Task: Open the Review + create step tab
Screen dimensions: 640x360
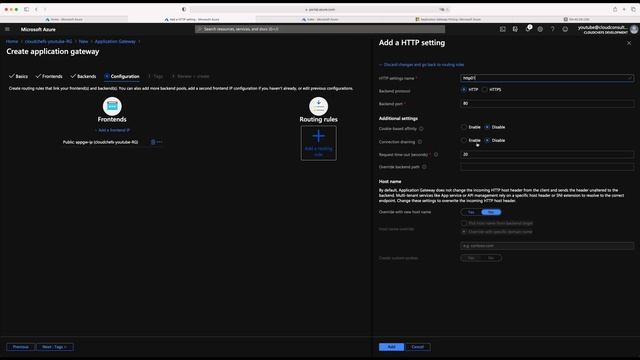Action: [191, 76]
